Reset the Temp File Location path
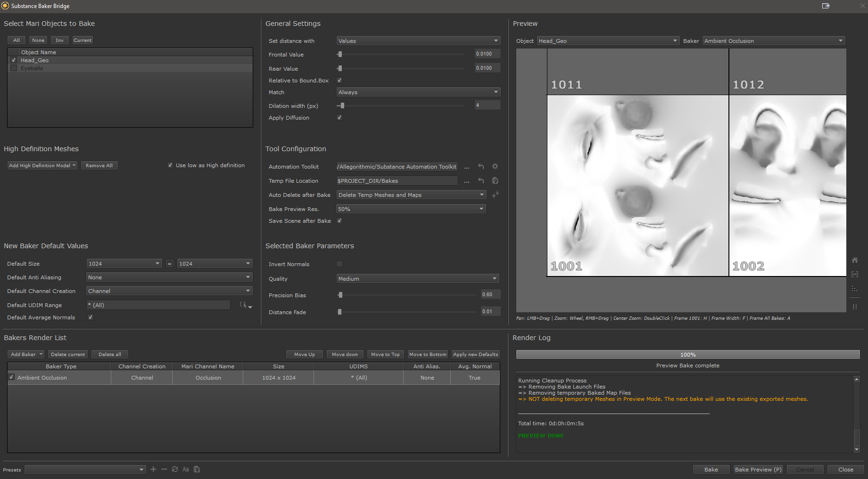The height and width of the screenshot is (479, 868). click(x=481, y=181)
